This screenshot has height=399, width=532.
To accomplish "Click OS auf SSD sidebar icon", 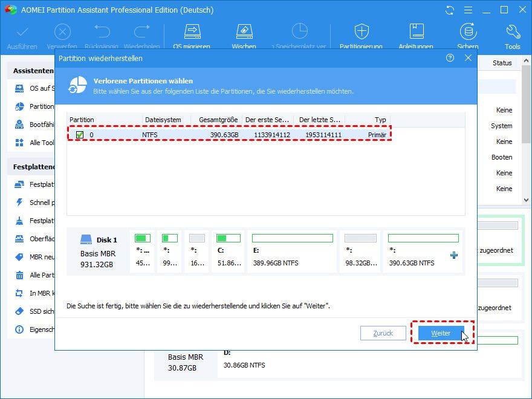I will tap(19, 88).
